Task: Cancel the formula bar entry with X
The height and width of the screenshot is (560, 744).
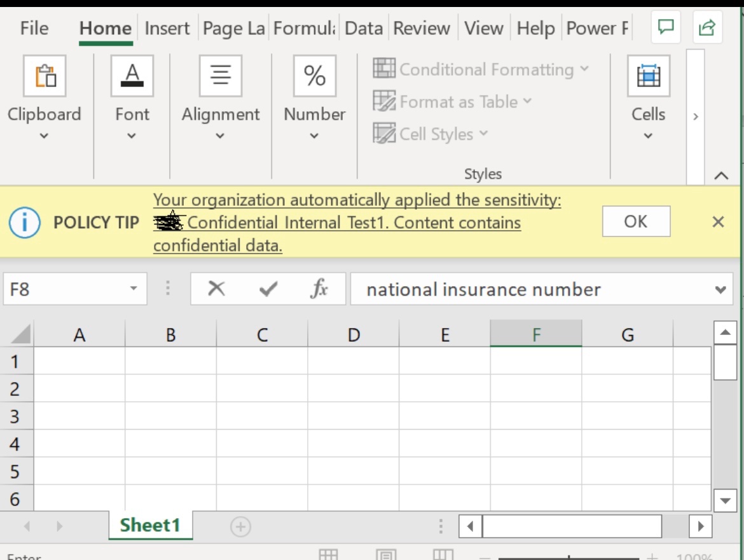Action: pos(216,289)
